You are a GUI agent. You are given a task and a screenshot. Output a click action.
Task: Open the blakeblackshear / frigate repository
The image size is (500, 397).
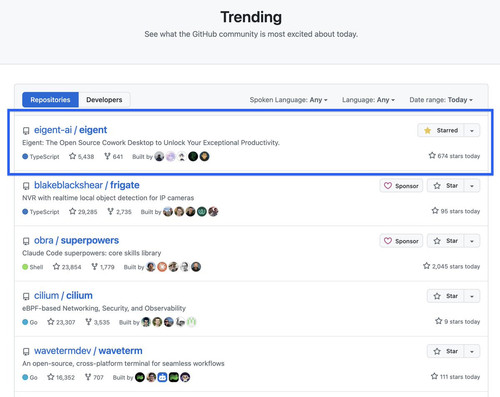click(x=87, y=185)
